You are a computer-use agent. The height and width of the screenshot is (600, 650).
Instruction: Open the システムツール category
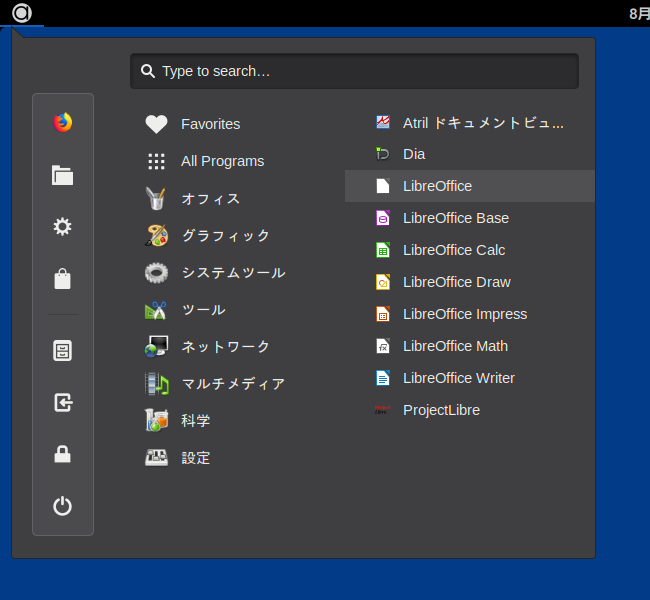[235, 272]
